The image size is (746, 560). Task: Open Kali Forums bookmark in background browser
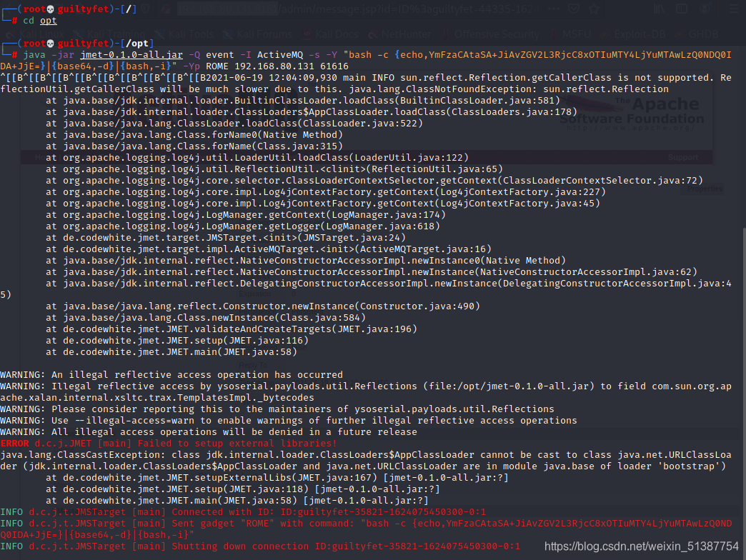click(x=257, y=34)
